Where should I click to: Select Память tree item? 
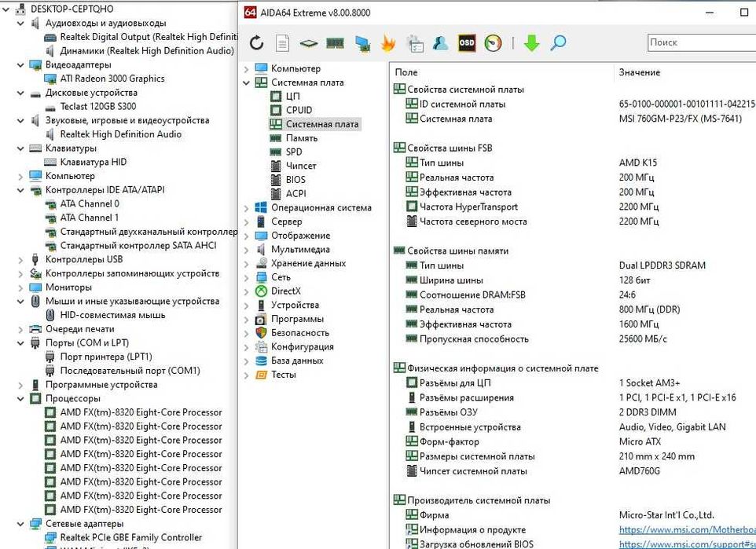click(302, 138)
